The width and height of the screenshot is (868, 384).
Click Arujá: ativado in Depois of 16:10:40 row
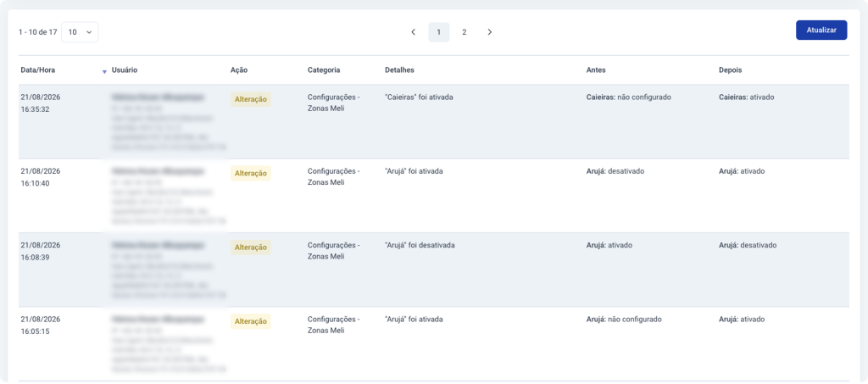click(741, 171)
